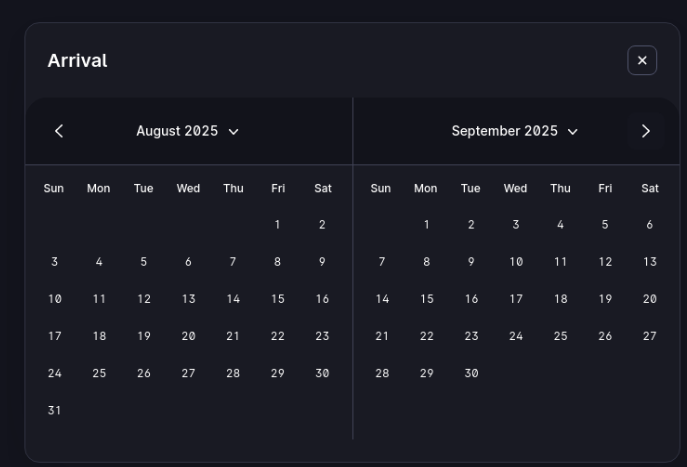The width and height of the screenshot is (687, 467).
Task: Select September 19
Action: (605, 299)
